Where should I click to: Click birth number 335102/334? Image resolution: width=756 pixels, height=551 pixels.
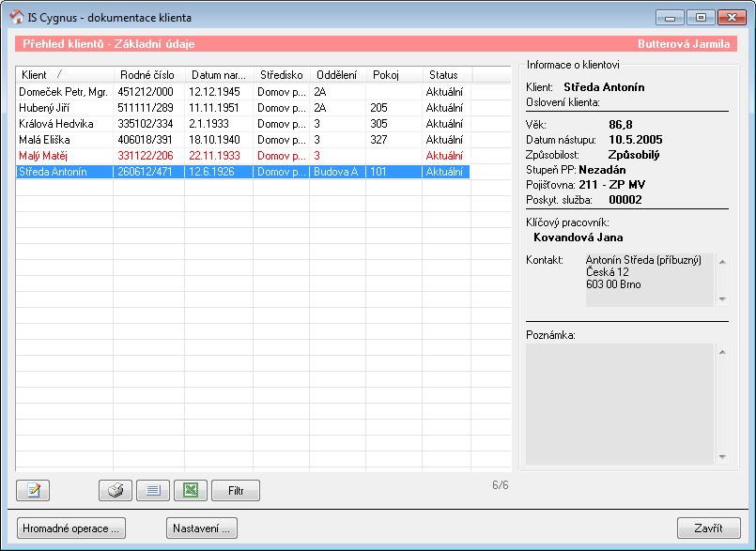[146, 123]
